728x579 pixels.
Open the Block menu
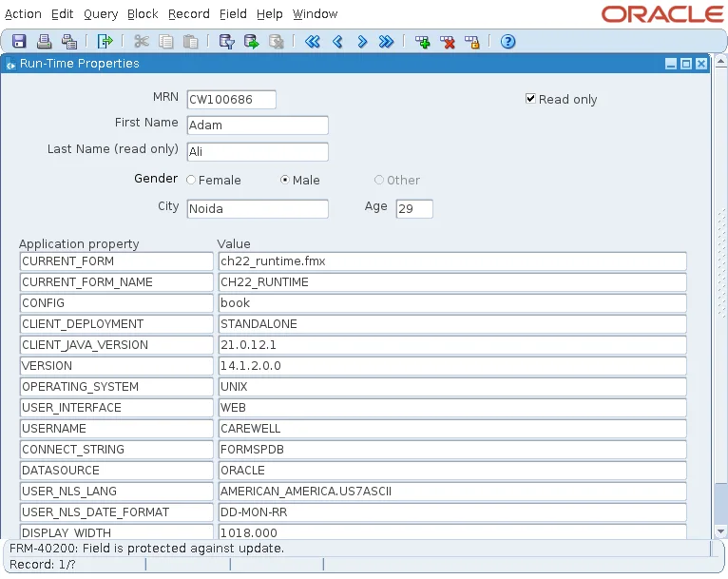pyautogui.click(x=143, y=14)
